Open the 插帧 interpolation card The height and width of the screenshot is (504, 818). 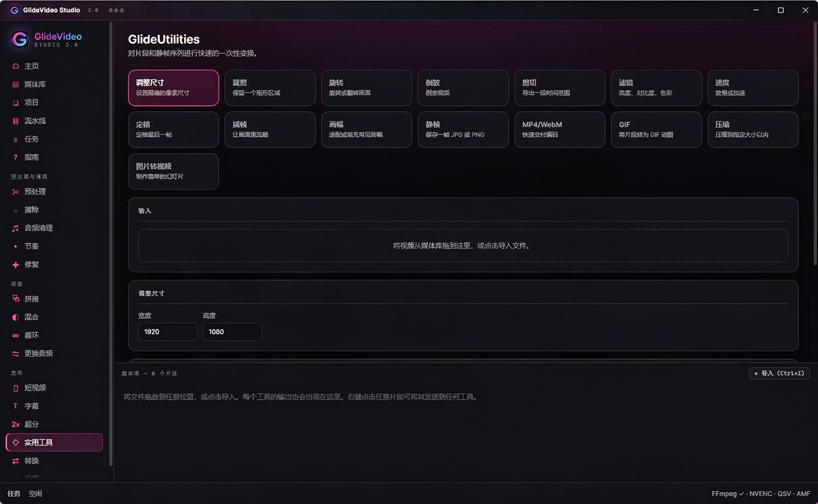270,130
